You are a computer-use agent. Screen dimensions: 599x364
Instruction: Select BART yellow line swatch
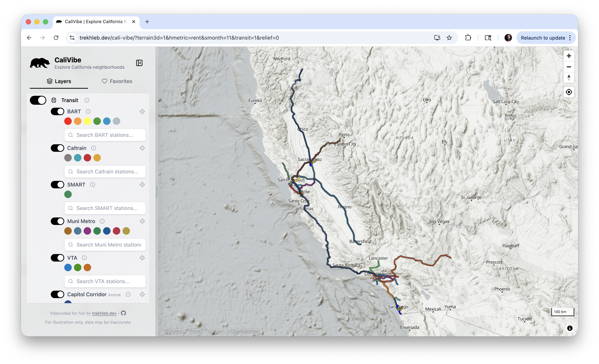[x=88, y=121]
